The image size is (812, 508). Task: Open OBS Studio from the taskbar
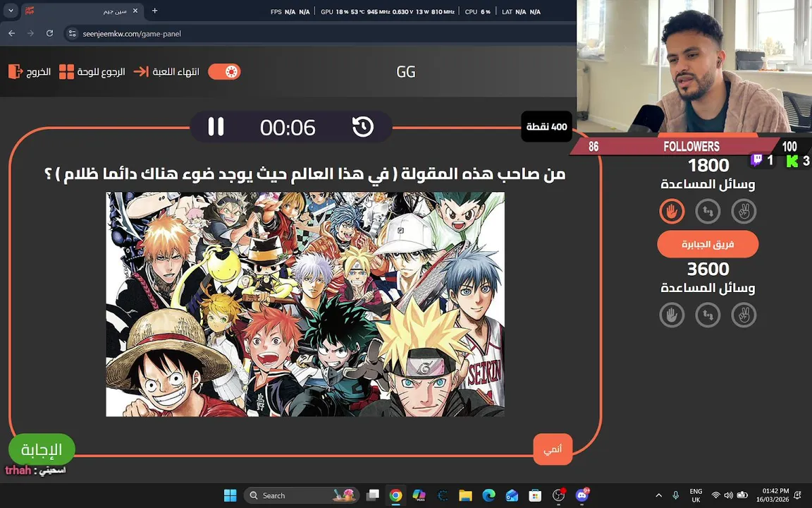[559, 495]
